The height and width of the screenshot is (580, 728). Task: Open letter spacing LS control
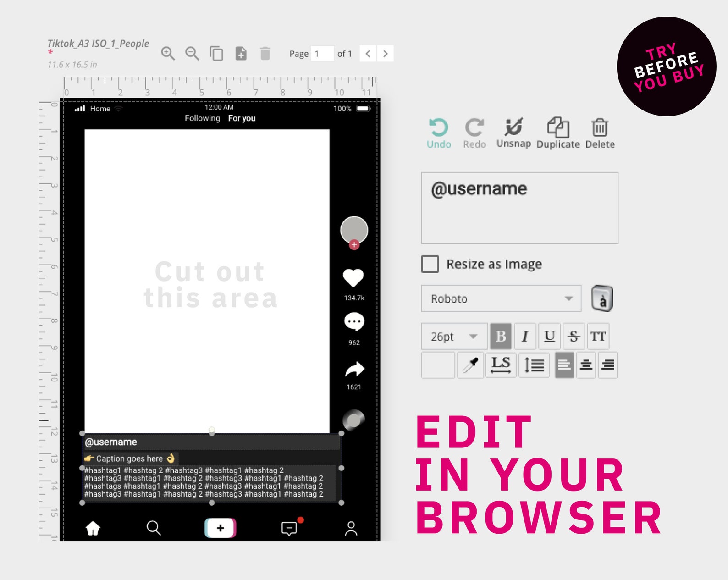coord(501,365)
